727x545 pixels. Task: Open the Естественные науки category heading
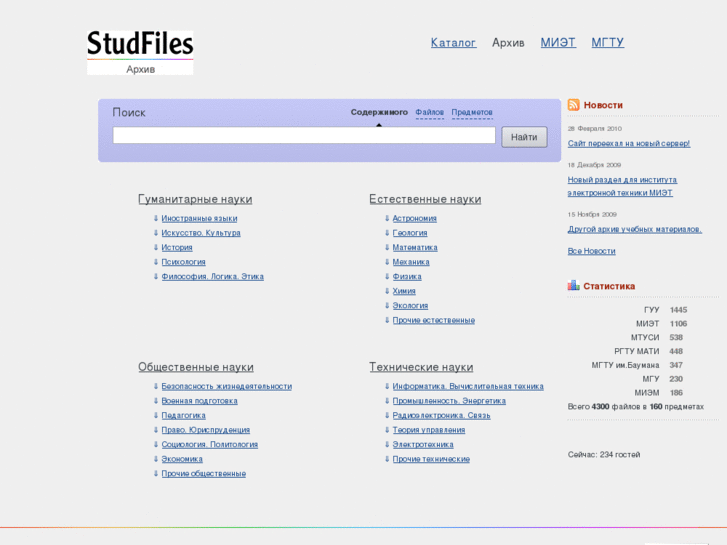coord(425,199)
